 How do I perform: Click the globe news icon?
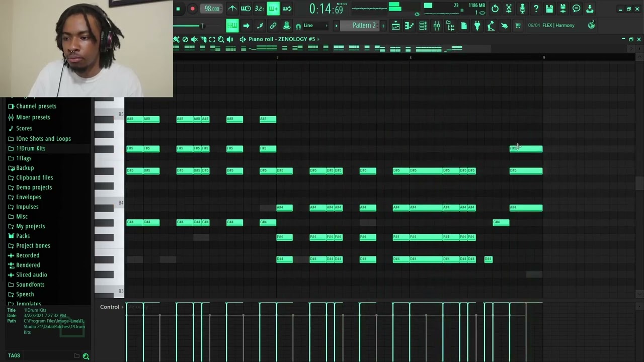592,25
